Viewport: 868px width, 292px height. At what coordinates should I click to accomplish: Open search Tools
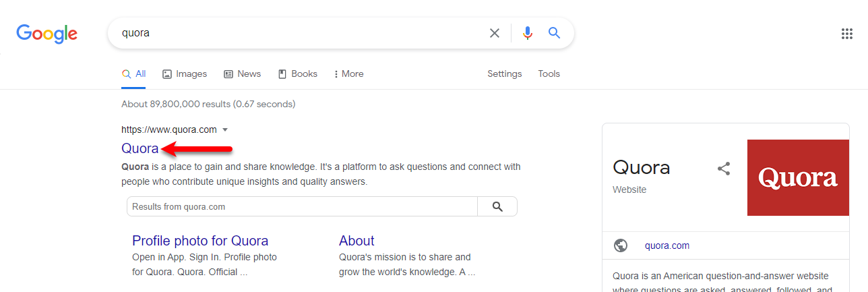[x=549, y=74]
